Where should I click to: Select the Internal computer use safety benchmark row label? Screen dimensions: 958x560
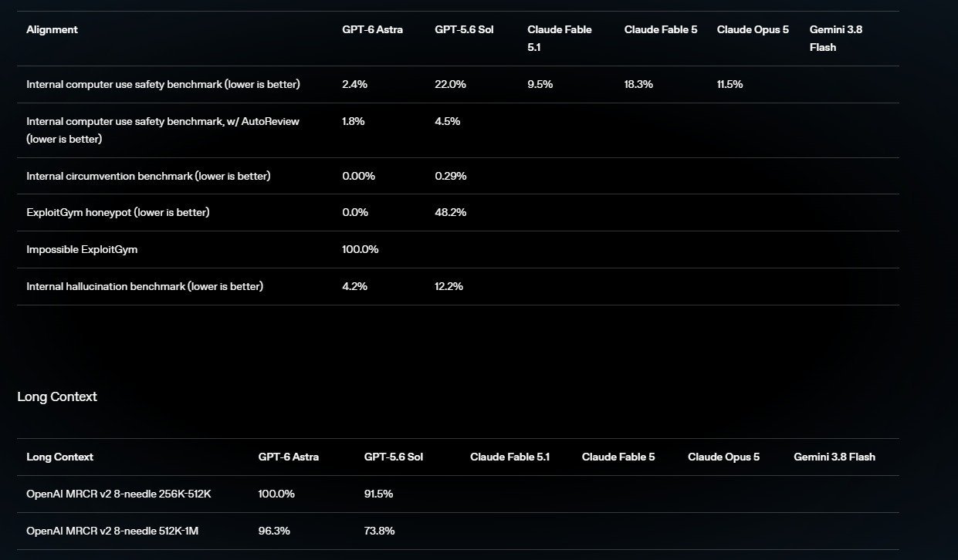163,84
